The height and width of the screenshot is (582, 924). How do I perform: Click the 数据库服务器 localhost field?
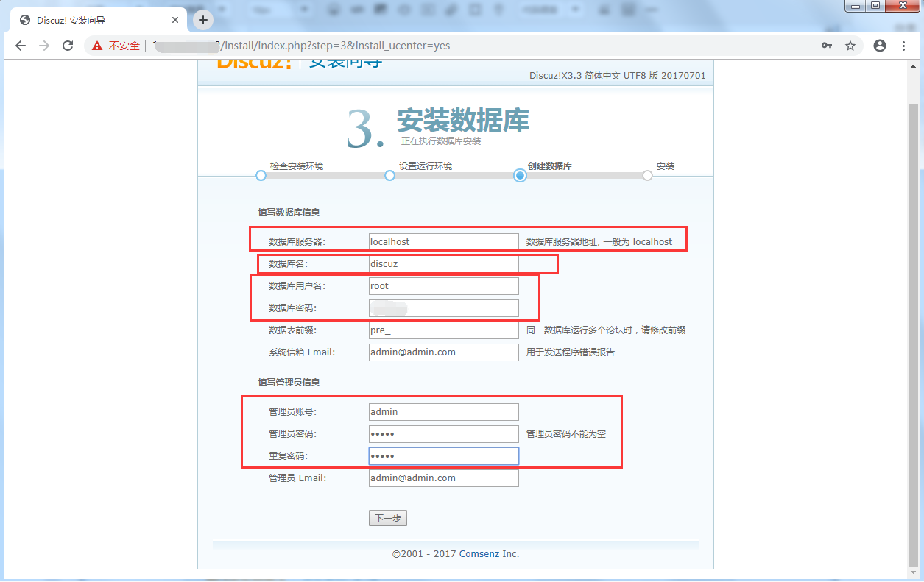coord(443,241)
